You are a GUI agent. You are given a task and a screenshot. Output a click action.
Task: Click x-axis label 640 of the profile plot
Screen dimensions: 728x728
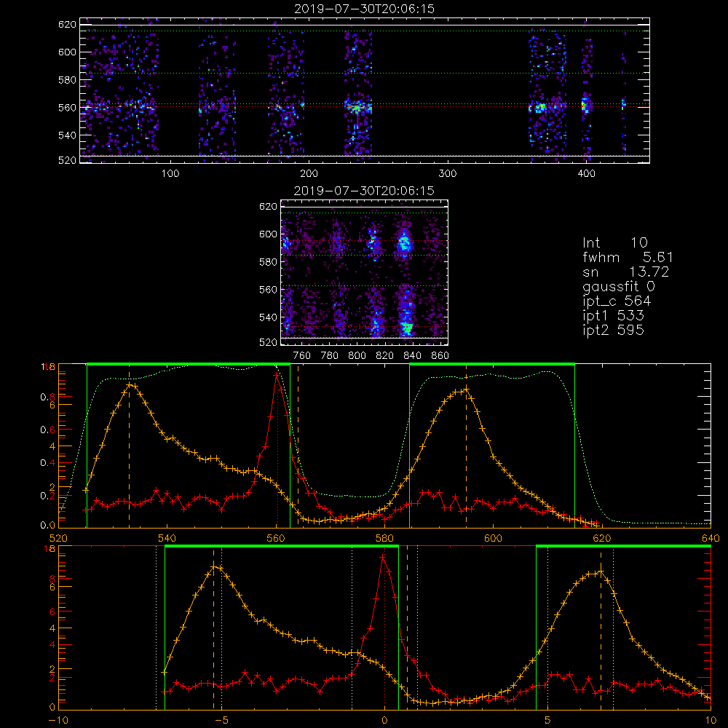point(711,539)
